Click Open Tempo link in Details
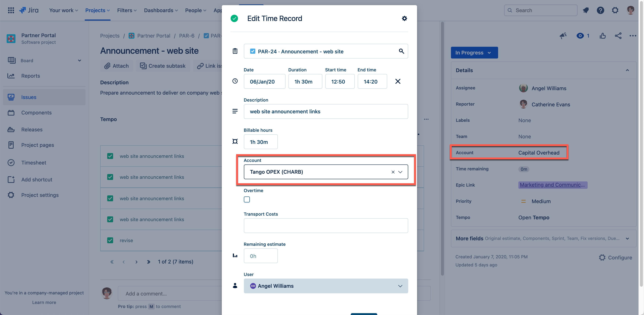The width and height of the screenshot is (644, 315). tap(534, 217)
